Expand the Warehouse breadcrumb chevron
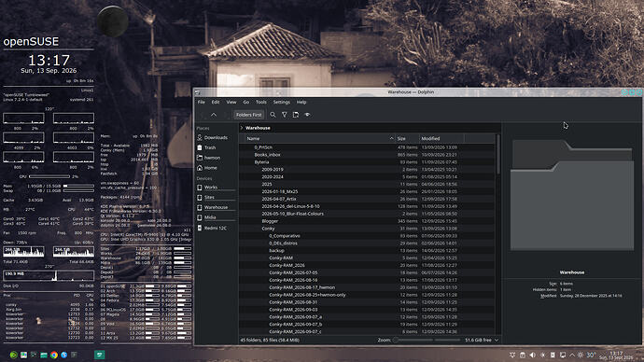The width and height of the screenshot is (644, 362). (242, 128)
